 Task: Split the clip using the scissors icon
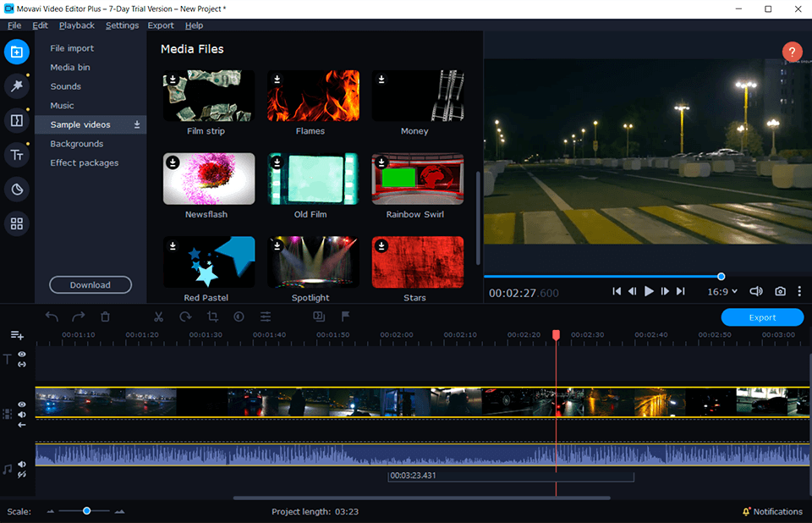click(x=157, y=317)
